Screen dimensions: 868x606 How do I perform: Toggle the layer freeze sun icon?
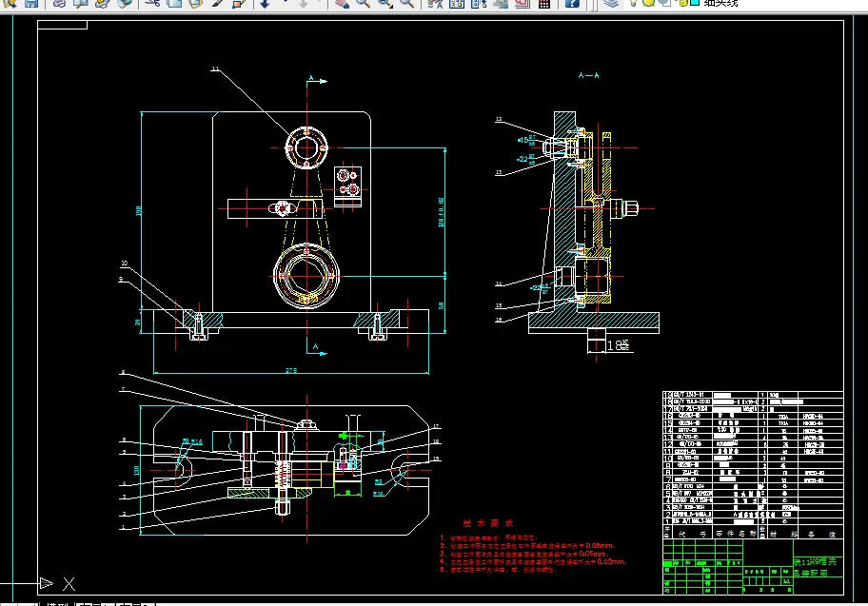[648, 3]
